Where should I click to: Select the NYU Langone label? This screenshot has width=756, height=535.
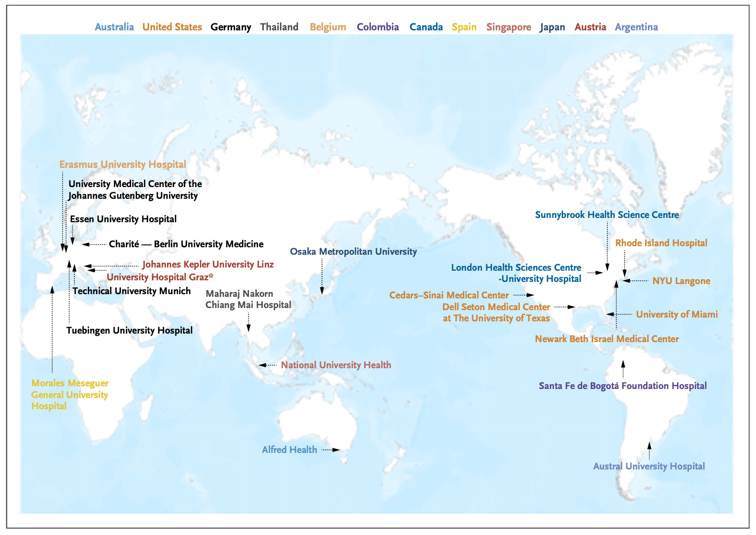point(681,281)
